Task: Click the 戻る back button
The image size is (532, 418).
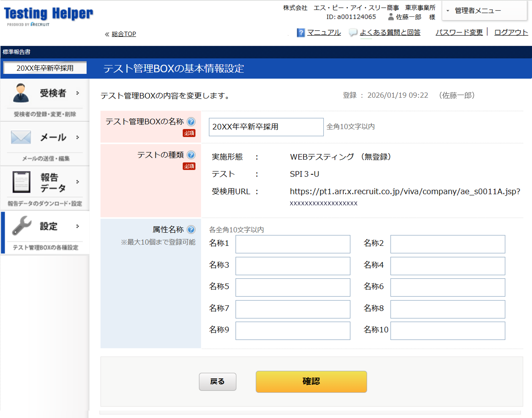Action: (x=217, y=382)
